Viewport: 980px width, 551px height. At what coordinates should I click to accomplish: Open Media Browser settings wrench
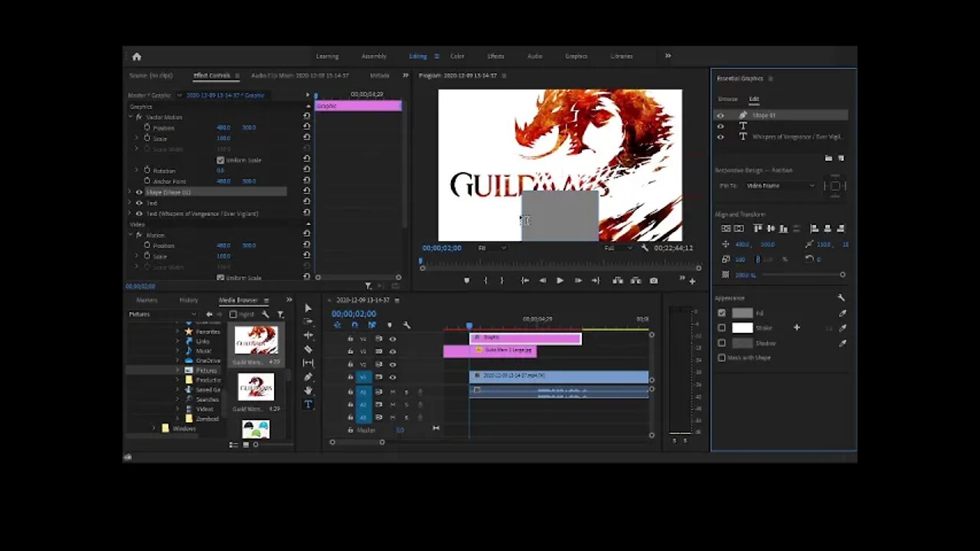tap(266, 315)
